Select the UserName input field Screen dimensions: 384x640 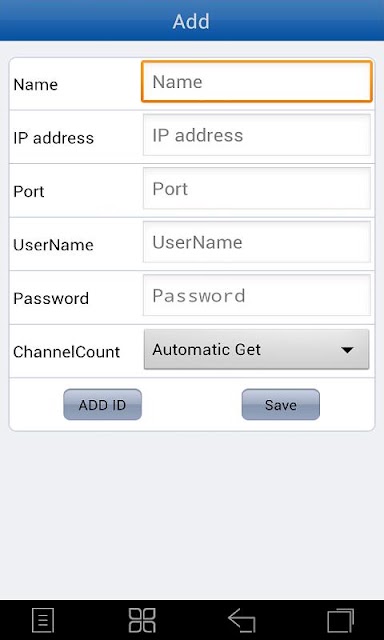[257, 242]
